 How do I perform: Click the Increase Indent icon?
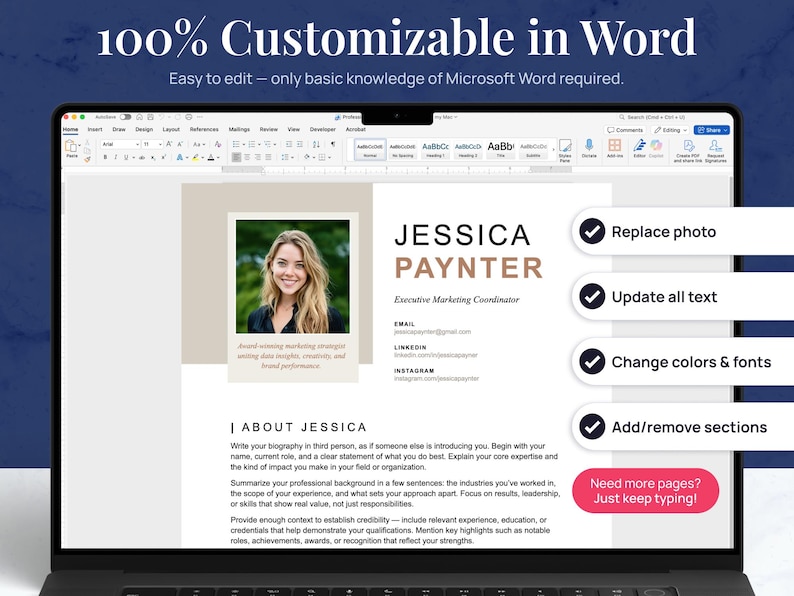point(300,144)
